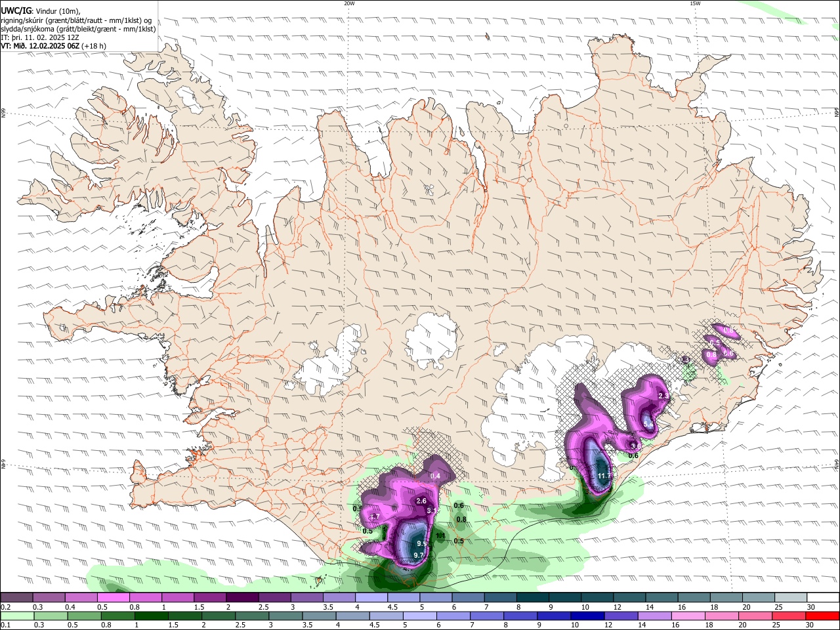Click the 2.6 precipitation value on the map

tap(422, 501)
